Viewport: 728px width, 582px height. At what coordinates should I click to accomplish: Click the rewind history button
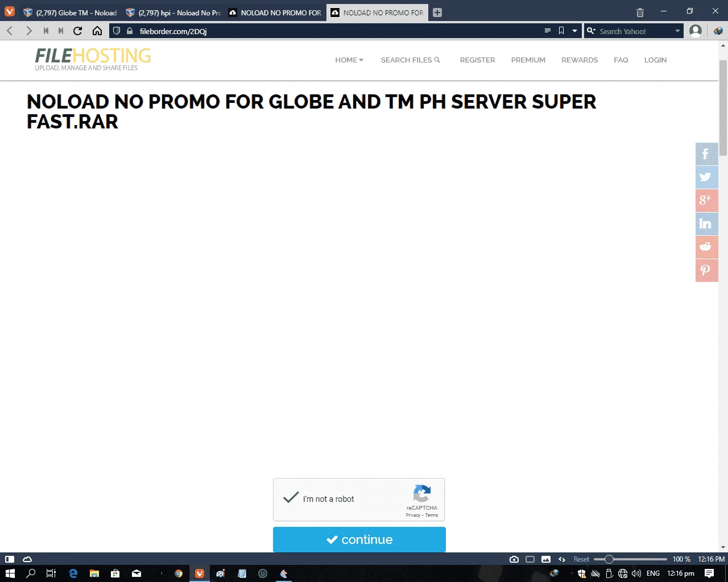(x=46, y=31)
